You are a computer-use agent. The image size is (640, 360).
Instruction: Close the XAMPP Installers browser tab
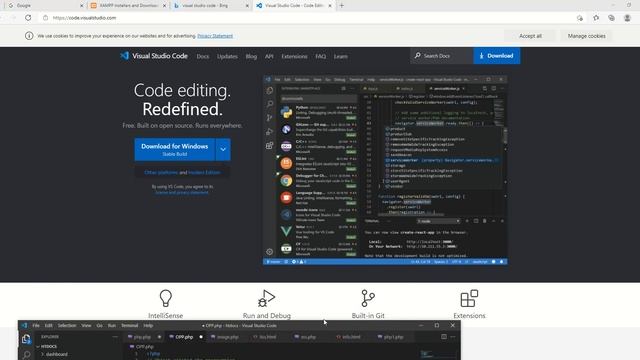coord(164,6)
